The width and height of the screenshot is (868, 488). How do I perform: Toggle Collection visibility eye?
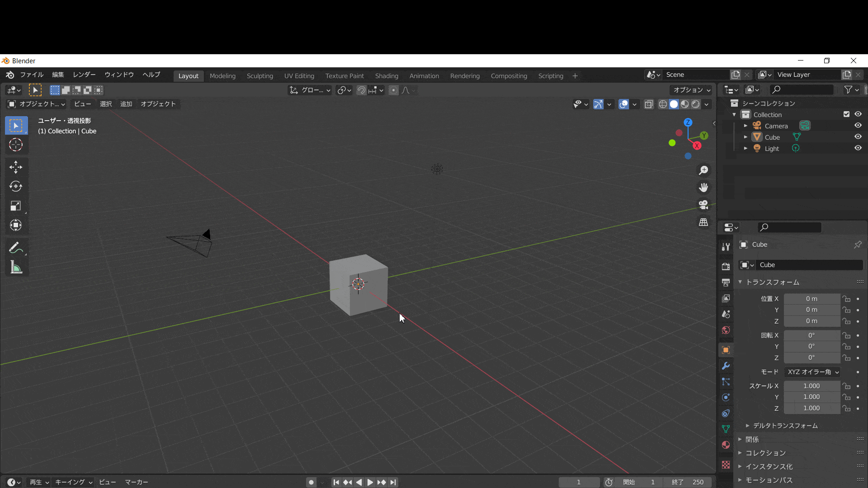[858, 114]
